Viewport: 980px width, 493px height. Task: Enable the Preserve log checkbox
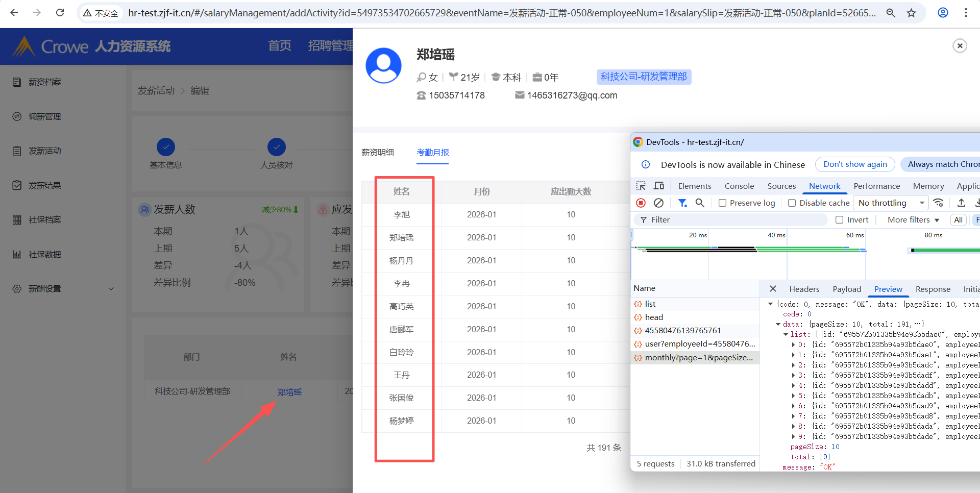tap(723, 203)
